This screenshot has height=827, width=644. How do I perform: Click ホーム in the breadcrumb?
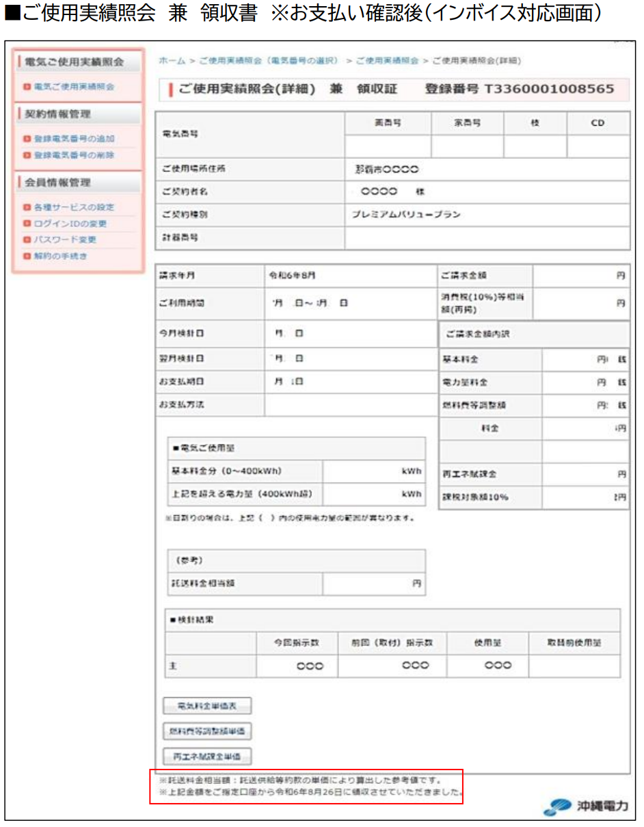[172, 61]
